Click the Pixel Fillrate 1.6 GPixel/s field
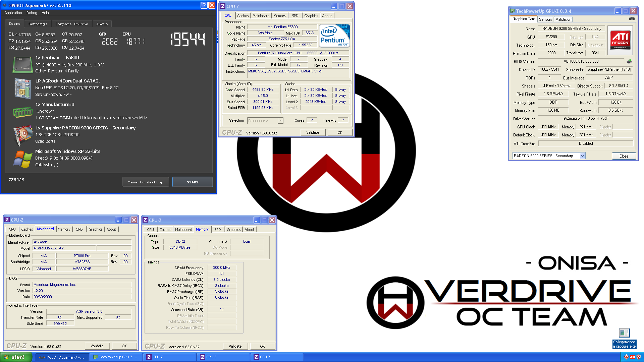 click(x=553, y=94)
